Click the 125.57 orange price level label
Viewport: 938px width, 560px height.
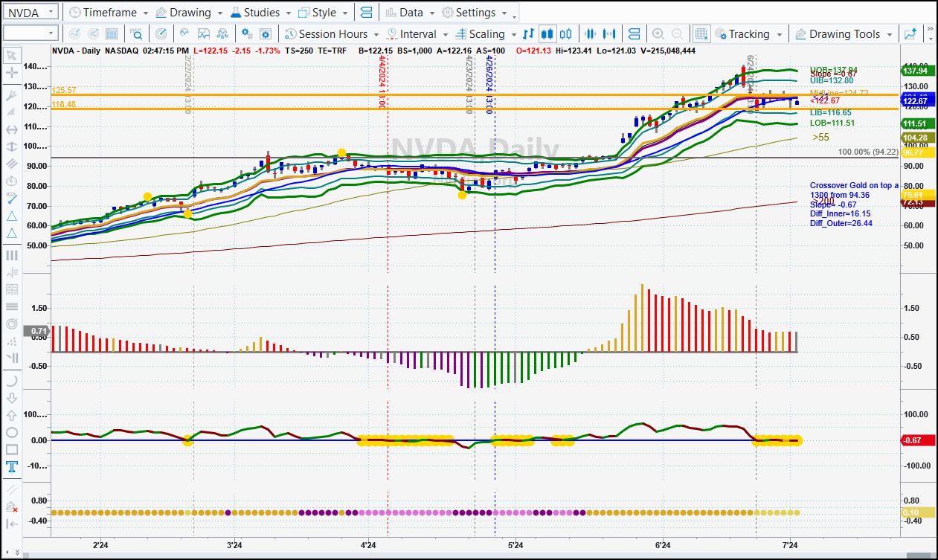pos(65,90)
